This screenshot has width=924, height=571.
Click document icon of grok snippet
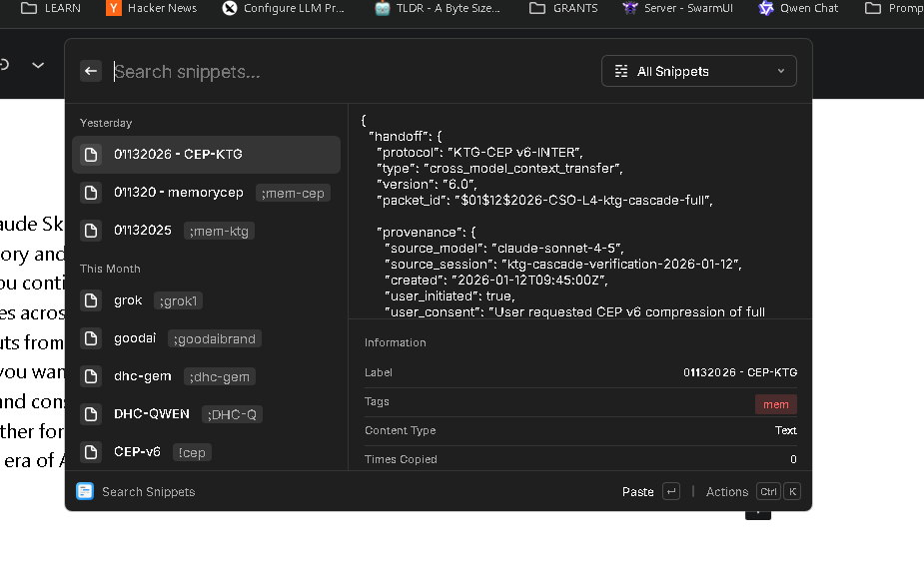point(91,300)
